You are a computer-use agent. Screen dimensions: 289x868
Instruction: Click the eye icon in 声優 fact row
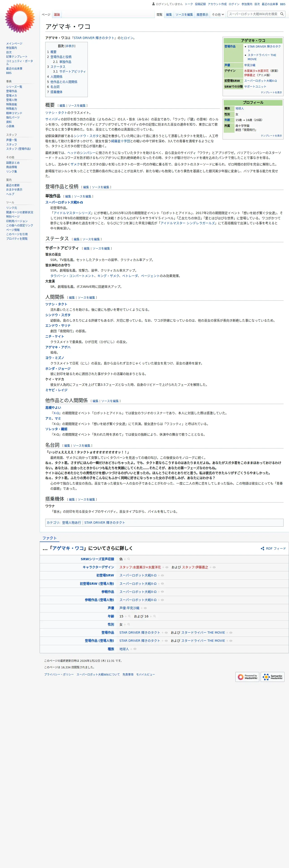[x=145, y=608]
